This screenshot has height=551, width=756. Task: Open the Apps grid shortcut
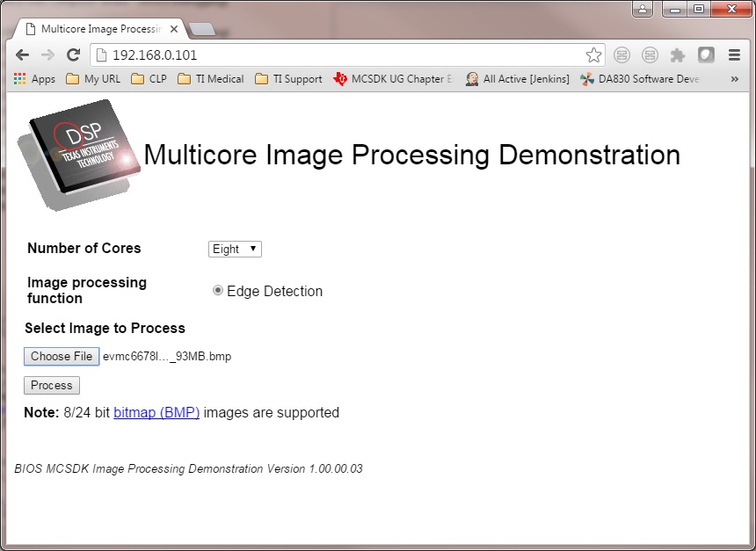34,79
